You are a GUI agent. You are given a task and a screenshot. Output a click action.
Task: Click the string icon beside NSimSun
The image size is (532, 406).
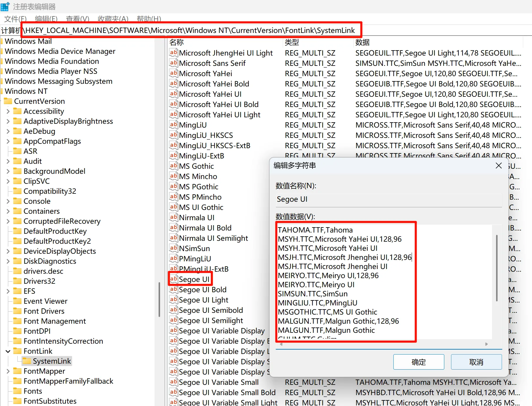coord(174,248)
